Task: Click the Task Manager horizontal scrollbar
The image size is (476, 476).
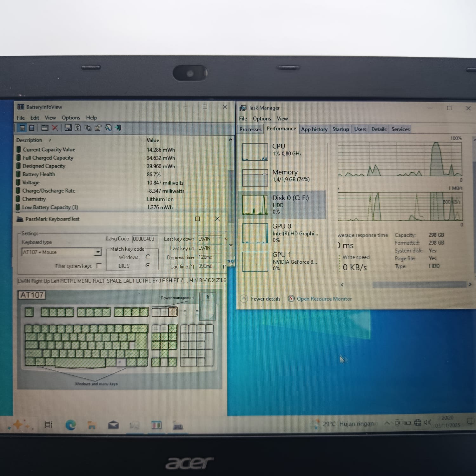Action: click(406, 285)
